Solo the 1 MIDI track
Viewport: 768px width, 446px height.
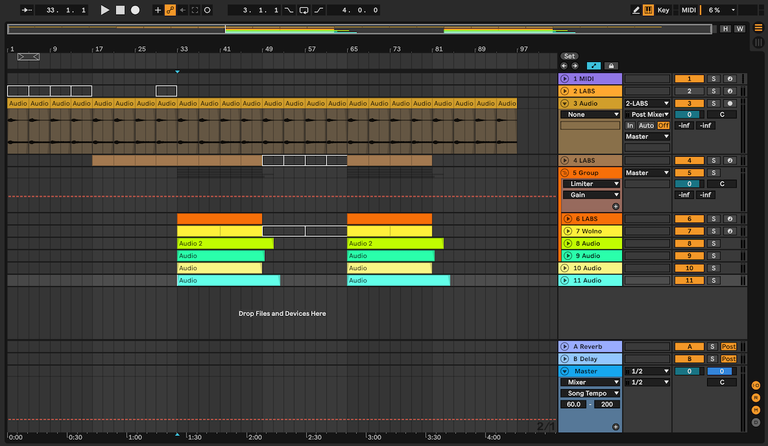[714, 78]
